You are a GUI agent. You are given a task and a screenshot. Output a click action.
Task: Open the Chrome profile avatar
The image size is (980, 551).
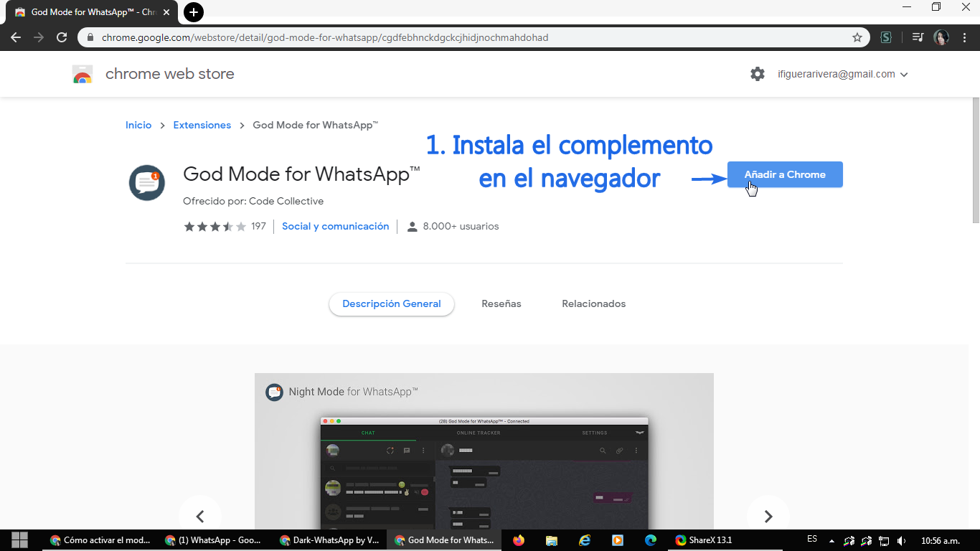pos(941,37)
